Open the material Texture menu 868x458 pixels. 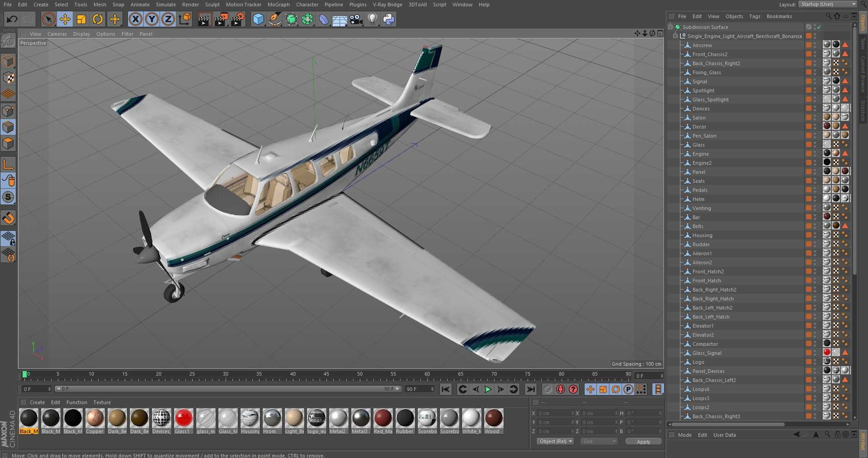pyautogui.click(x=102, y=402)
